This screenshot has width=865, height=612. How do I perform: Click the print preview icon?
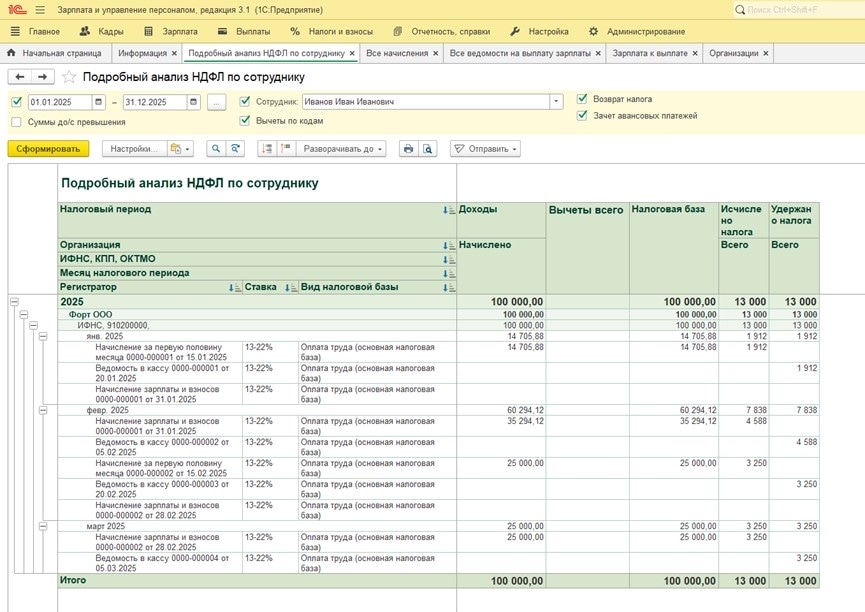pyautogui.click(x=428, y=149)
